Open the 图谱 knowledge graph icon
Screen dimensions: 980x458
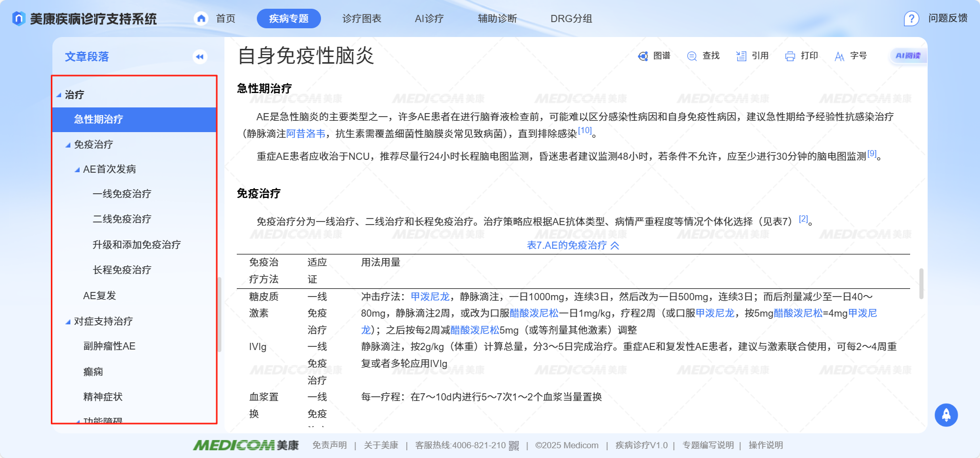click(x=643, y=56)
